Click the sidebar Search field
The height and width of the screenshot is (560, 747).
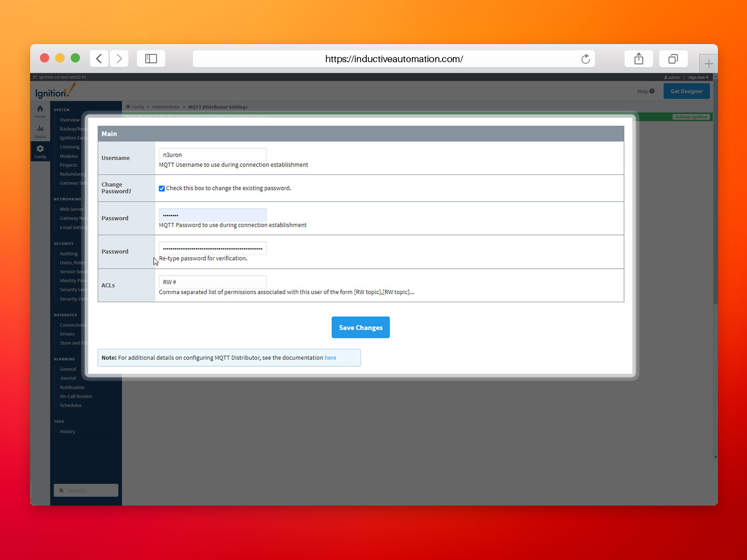(86, 491)
